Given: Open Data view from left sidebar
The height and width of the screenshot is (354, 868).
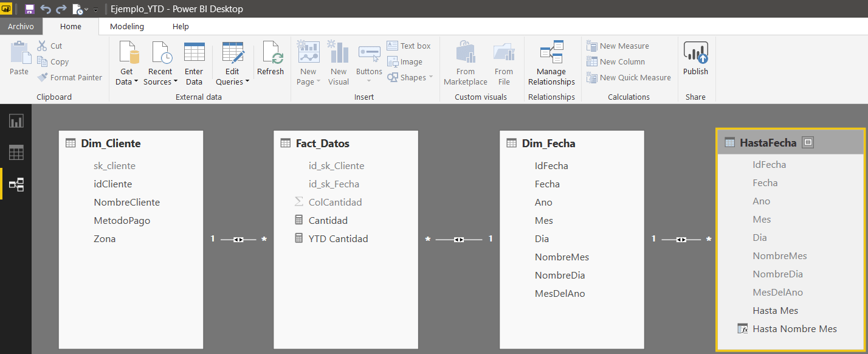Looking at the screenshot, I should point(16,153).
